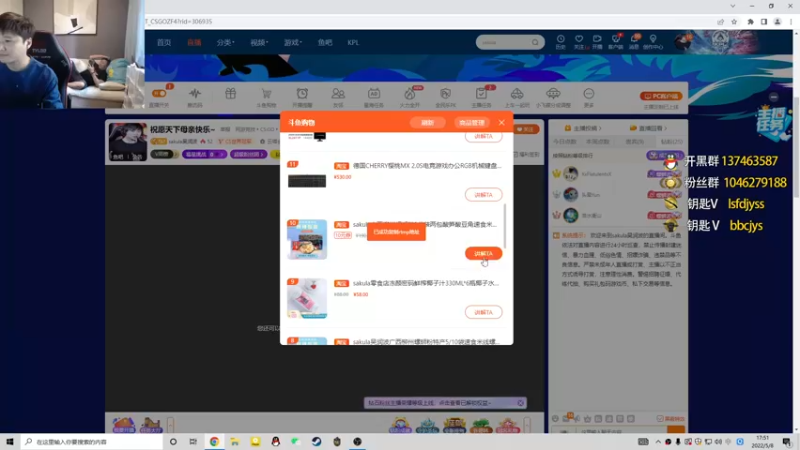Click 讲解TA for the monitor item at list top
800x450 pixels.
483,137
